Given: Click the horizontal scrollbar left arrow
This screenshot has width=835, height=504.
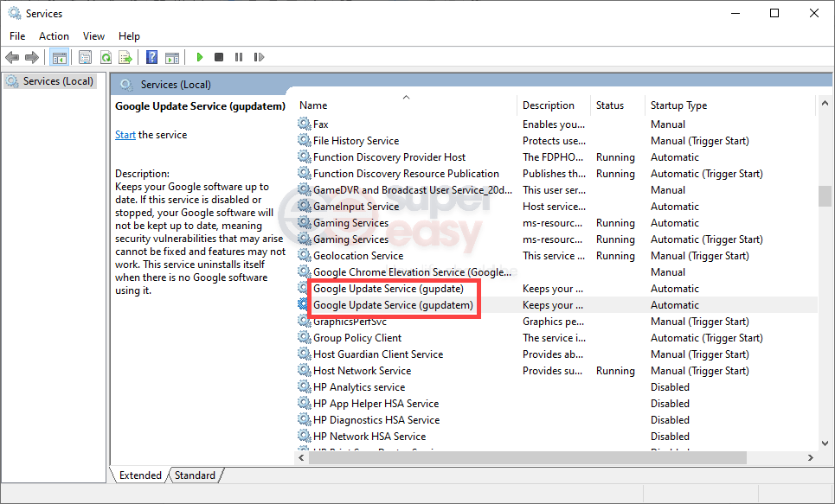Looking at the screenshot, I should click(x=301, y=457).
